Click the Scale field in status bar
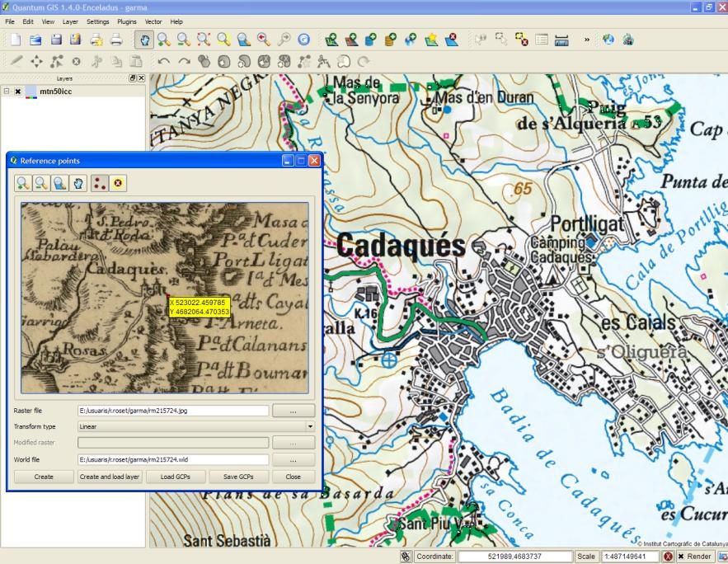728x564 pixels. coord(630,557)
